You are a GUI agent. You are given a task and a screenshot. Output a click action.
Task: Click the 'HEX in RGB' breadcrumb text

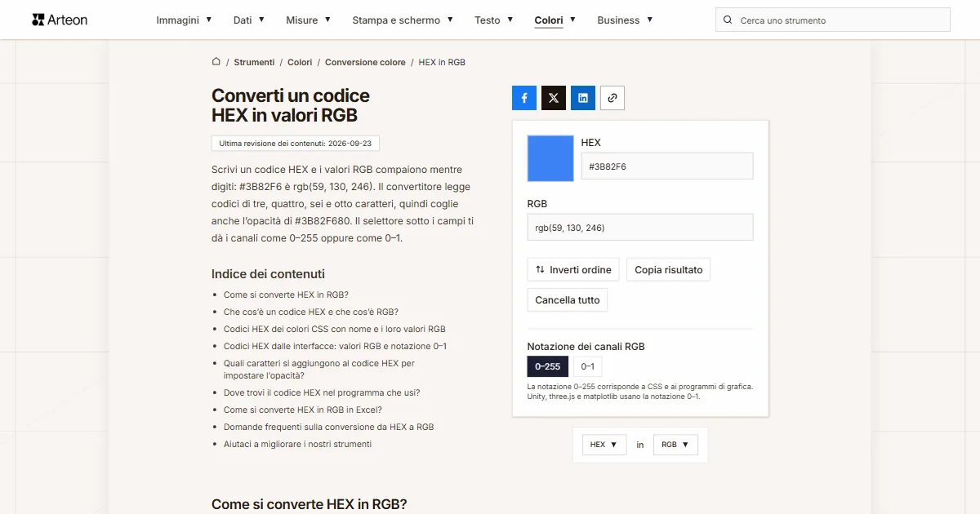442,62
